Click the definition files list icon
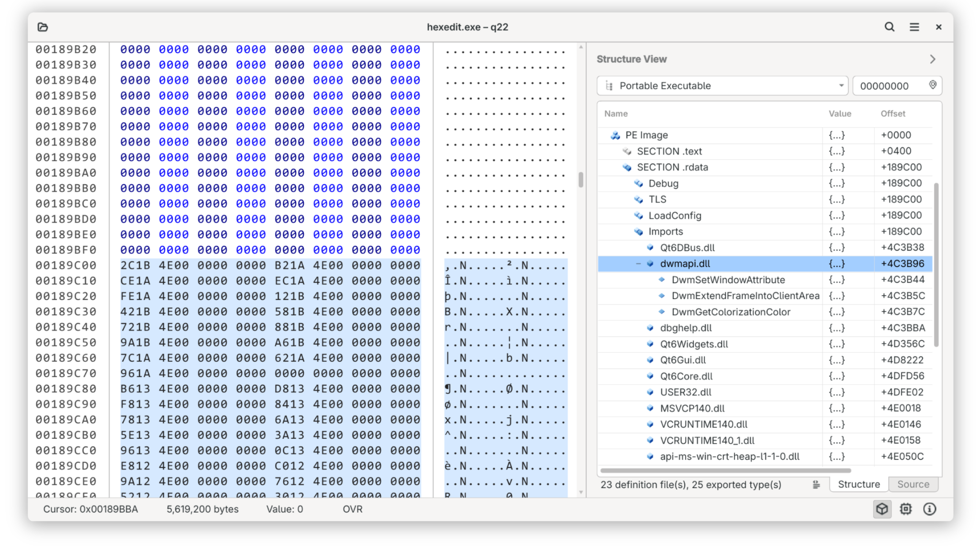980x557 pixels. click(816, 485)
